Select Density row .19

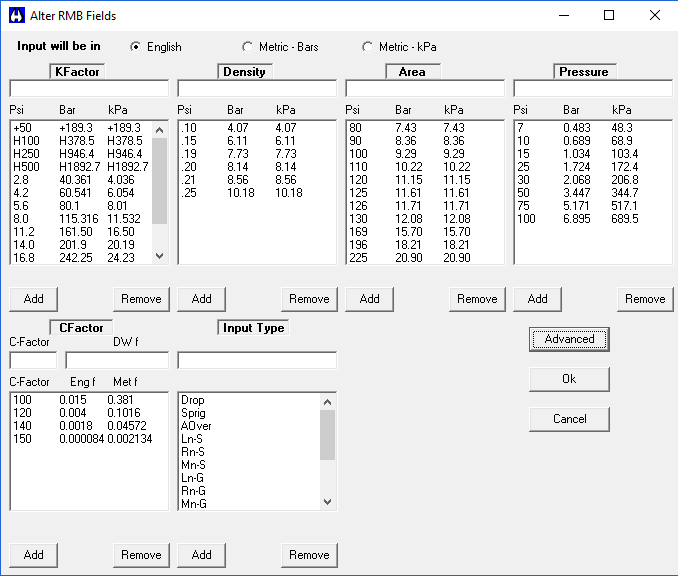click(257, 154)
